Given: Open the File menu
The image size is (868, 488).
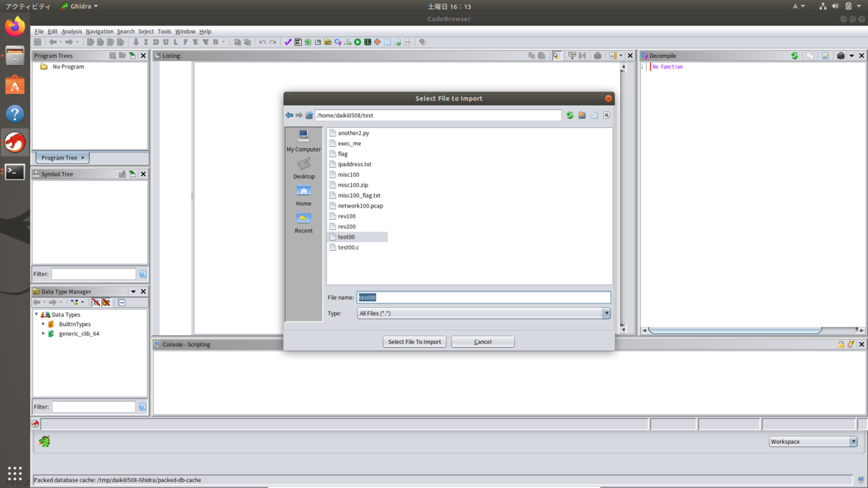Looking at the screenshot, I should [x=39, y=32].
